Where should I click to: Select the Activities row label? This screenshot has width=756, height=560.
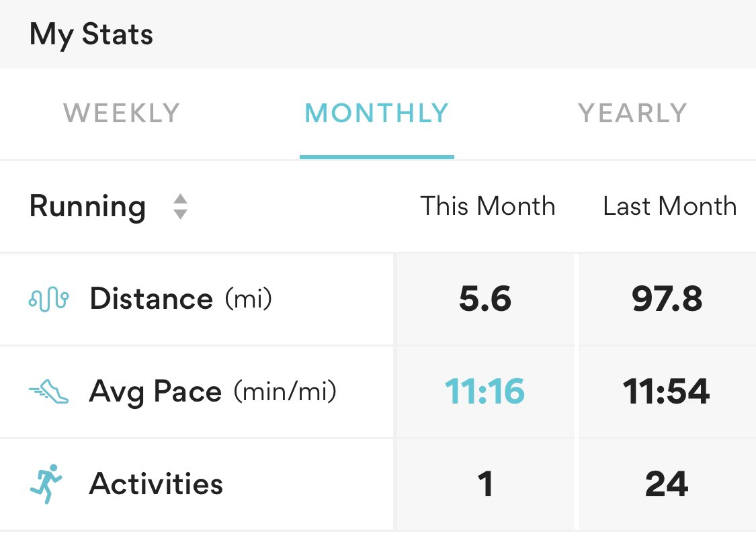(x=156, y=484)
